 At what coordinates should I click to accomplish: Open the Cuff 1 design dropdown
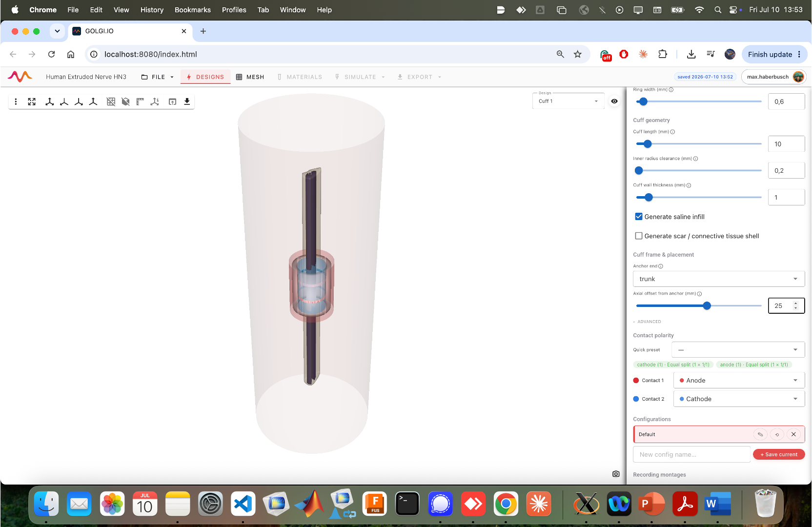click(568, 101)
